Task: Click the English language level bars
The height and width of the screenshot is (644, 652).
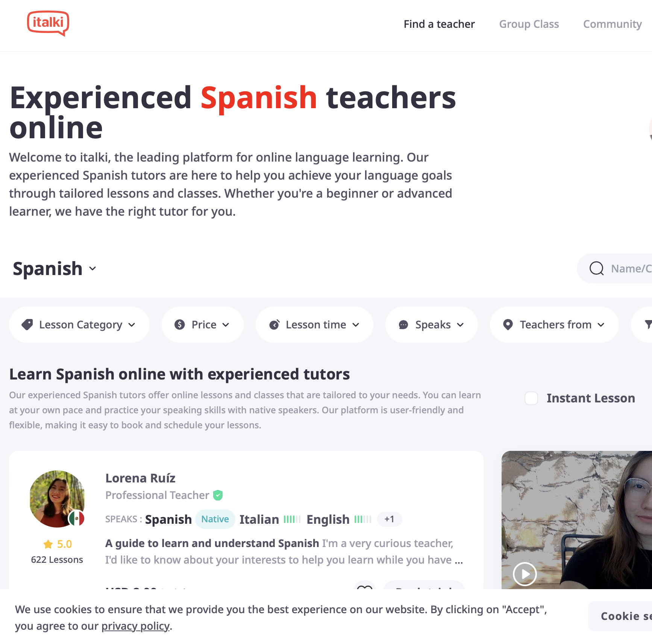Action: coord(363,519)
